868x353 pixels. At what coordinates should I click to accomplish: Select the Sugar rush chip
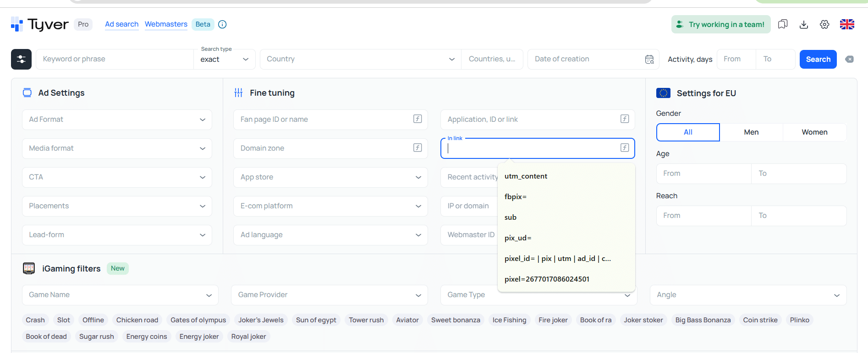click(x=97, y=337)
